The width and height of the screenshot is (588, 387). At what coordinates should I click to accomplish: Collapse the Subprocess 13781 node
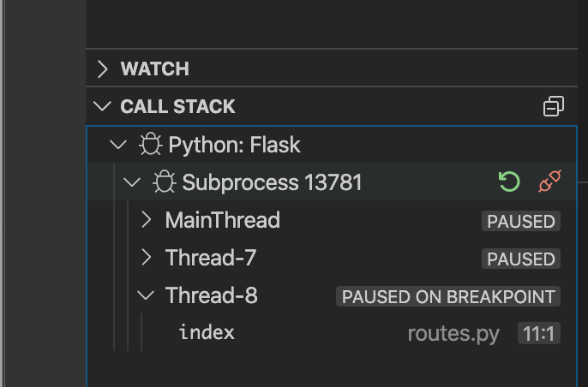pos(132,182)
